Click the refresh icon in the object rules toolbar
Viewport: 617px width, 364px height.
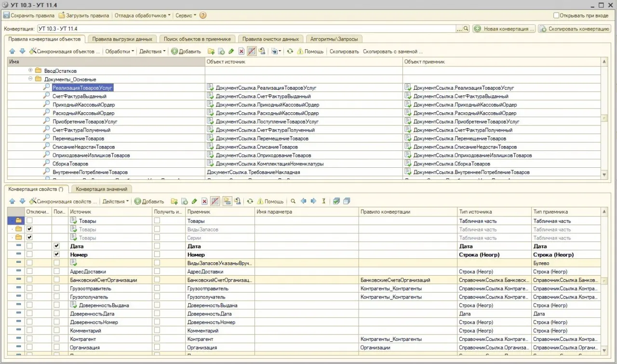(290, 51)
